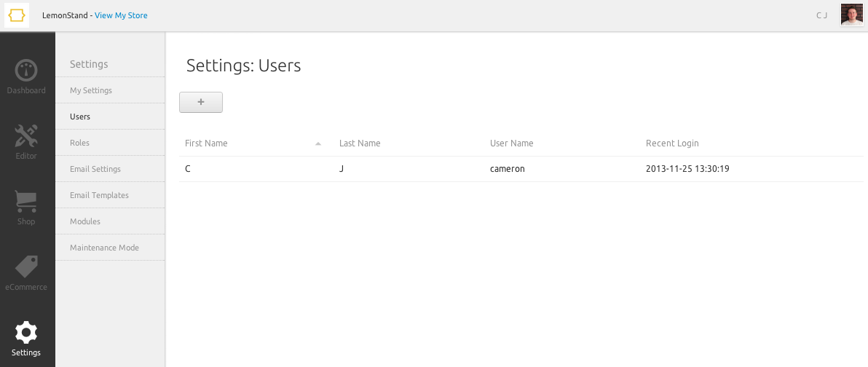Screen dimensions: 868x367
Task: Open the Dashboard section
Action: 26,76
